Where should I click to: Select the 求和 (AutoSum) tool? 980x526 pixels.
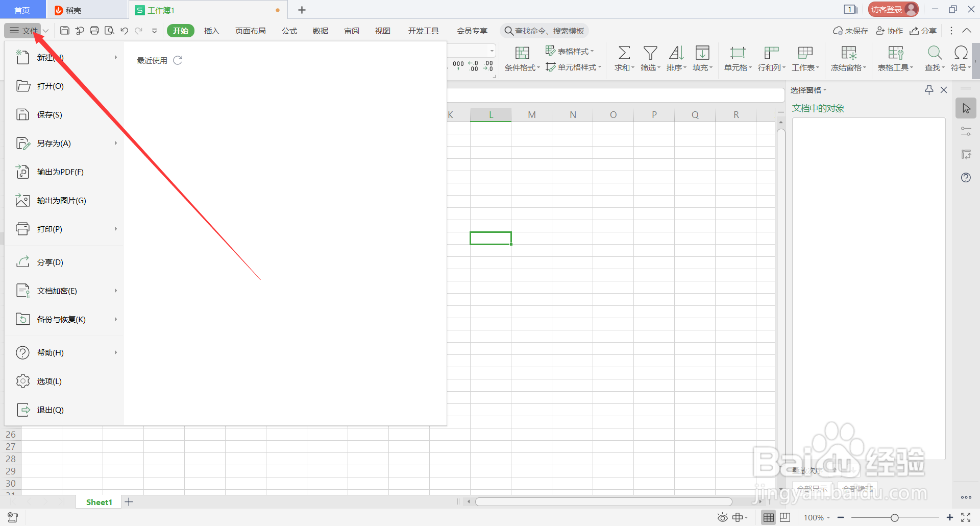click(623, 58)
